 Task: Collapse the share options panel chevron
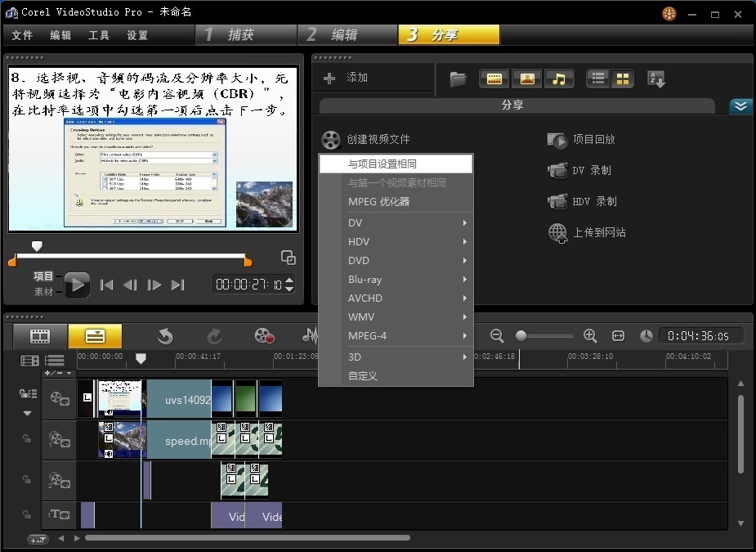tap(740, 106)
